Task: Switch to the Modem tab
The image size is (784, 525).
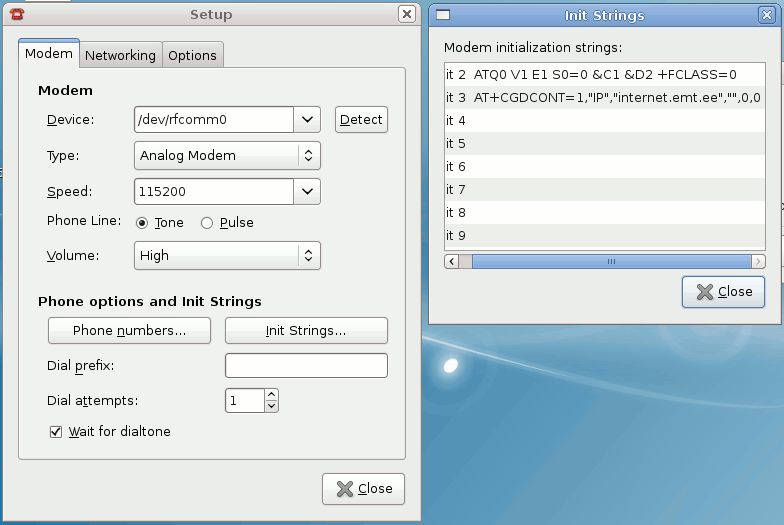Action: click(x=48, y=54)
